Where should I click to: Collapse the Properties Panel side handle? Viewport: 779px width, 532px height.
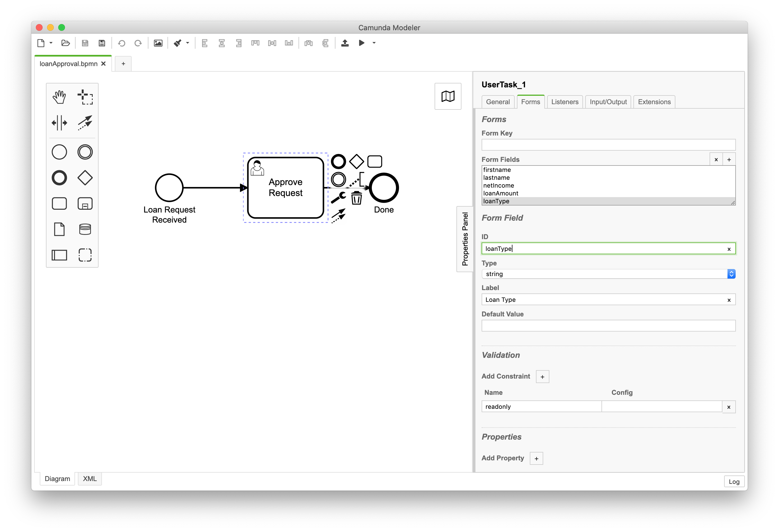pyautogui.click(x=465, y=239)
